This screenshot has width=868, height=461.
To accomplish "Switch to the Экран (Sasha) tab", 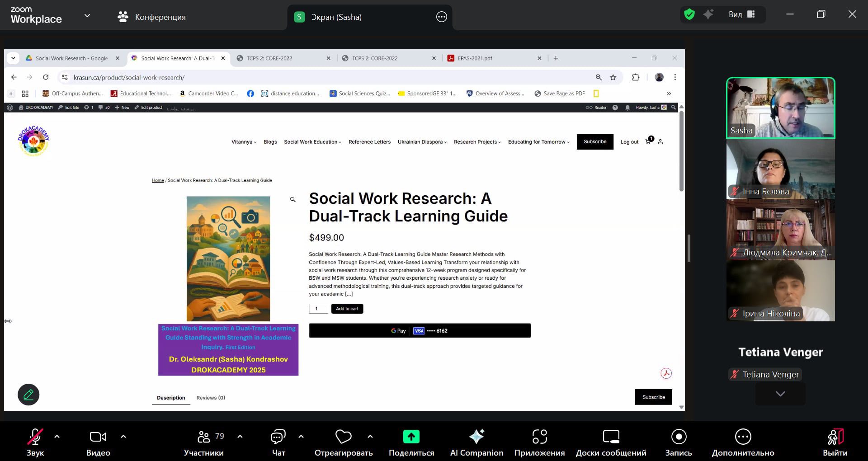I will tap(336, 17).
